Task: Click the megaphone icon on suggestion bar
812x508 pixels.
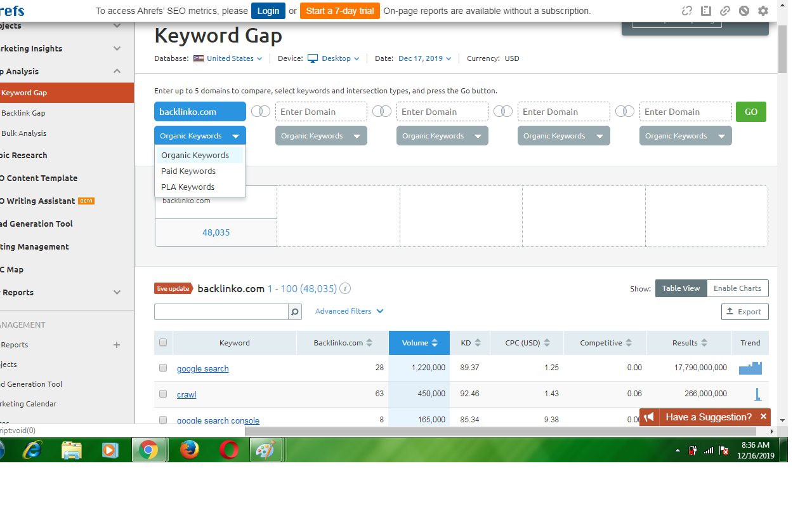Action: (648, 417)
